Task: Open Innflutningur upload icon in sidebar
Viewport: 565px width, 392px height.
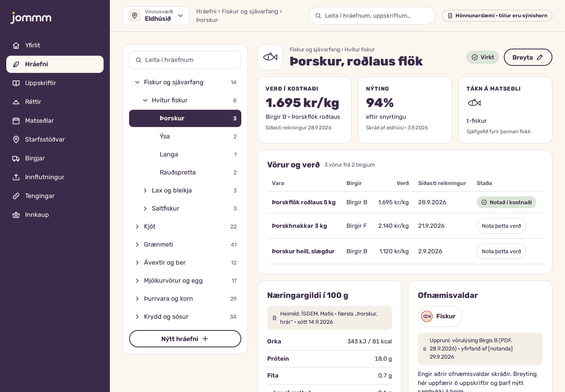Action: (16, 177)
